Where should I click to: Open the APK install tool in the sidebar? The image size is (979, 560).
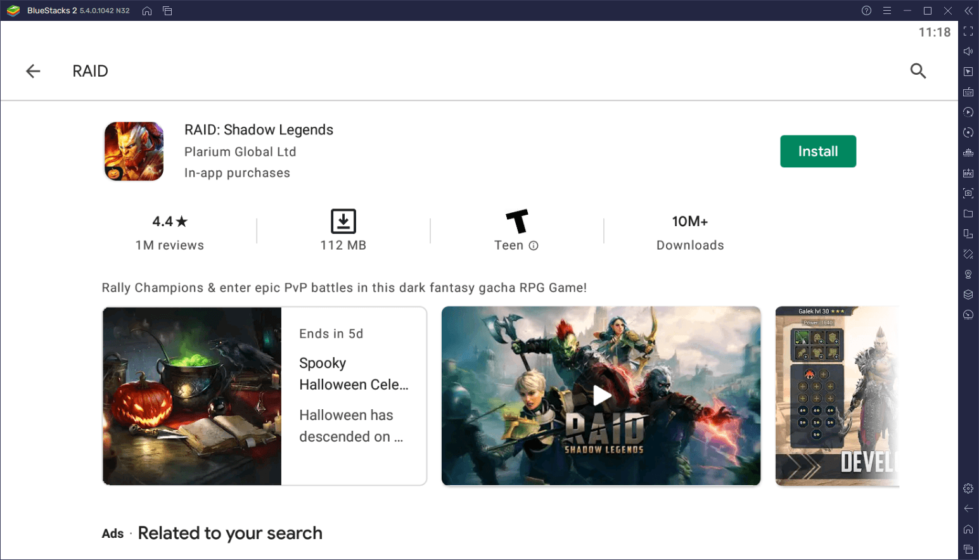[x=968, y=173]
